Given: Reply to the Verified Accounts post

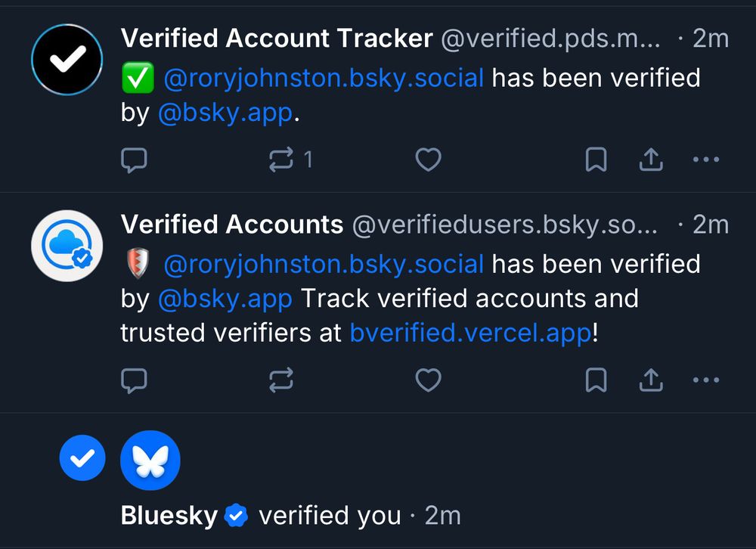Looking at the screenshot, I should 134,380.
